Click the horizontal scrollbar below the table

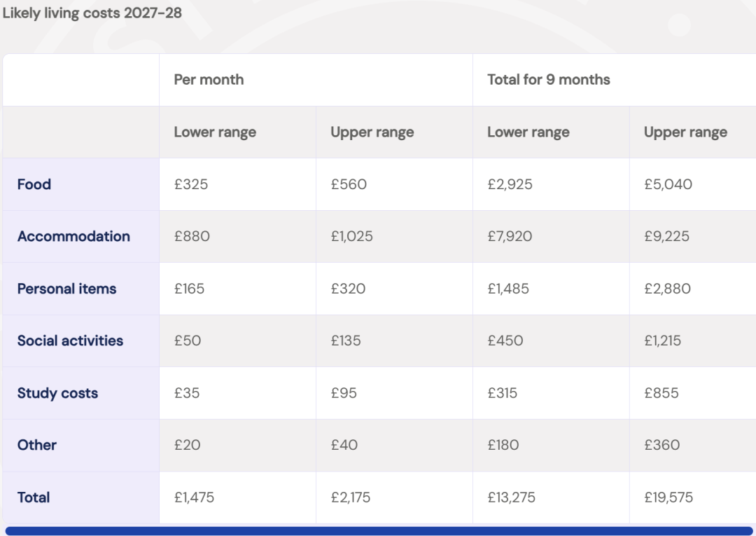379,530
